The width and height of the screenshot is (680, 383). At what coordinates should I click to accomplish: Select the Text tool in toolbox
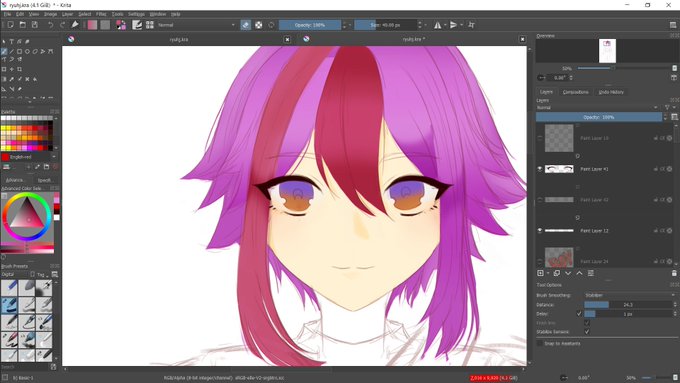[x=12, y=42]
